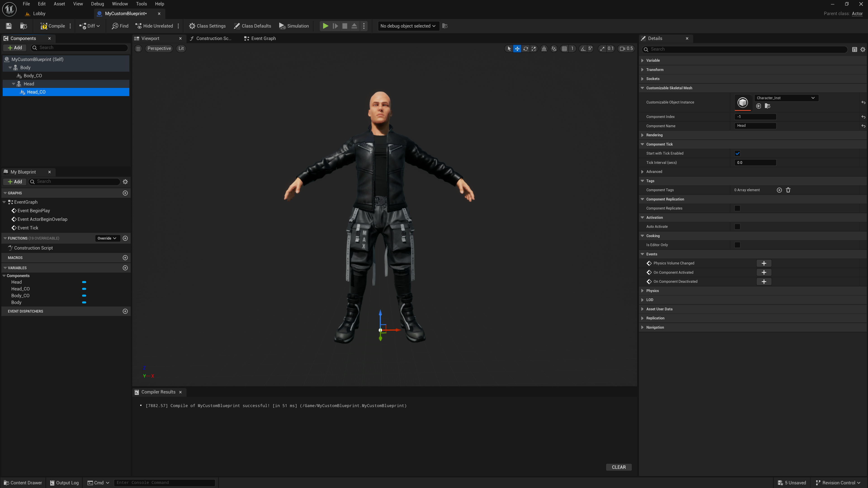The width and height of the screenshot is (868, 488).
Task: Uncheck Start with Tick Enabled
Action: tap(737, 153)
